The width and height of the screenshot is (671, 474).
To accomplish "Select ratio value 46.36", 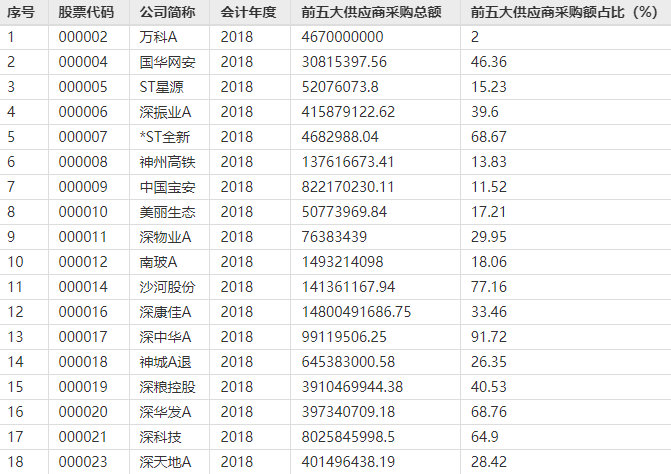I will (489, 62).
